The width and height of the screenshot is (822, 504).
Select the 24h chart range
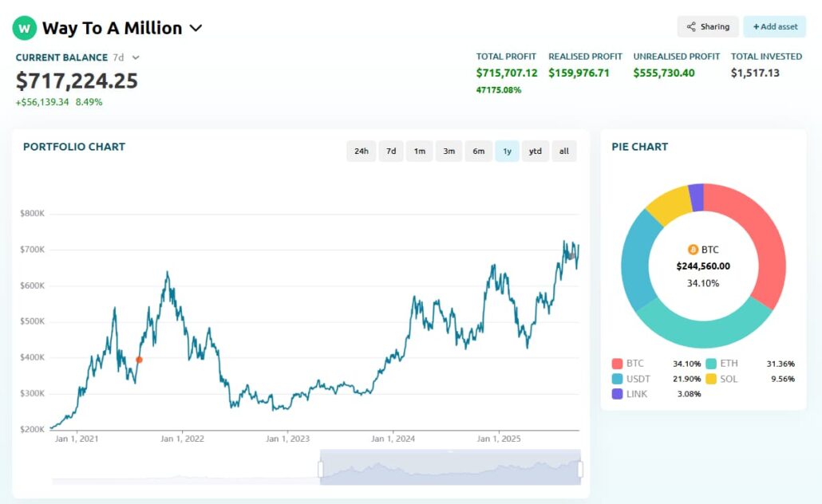coord(361,151)
